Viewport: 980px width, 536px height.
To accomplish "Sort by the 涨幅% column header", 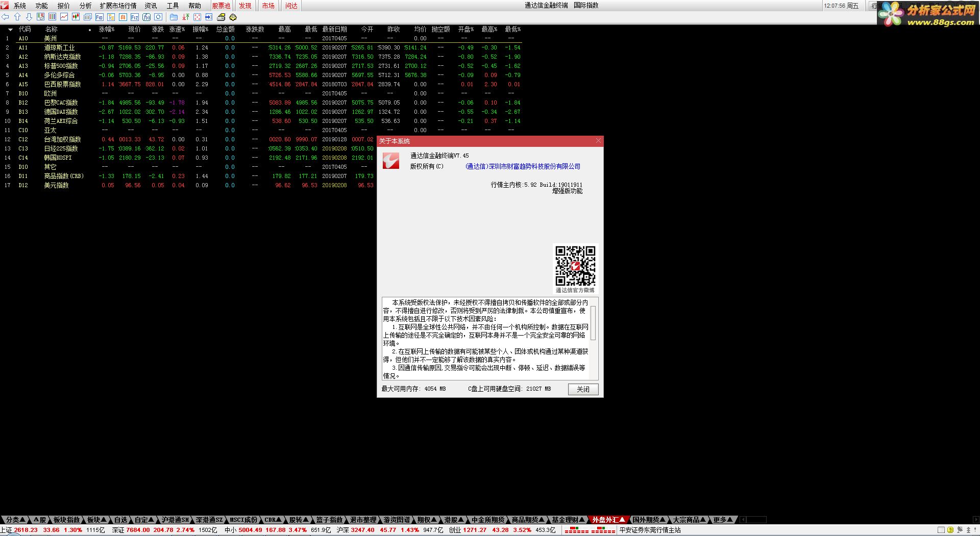I will click(107, 30).
